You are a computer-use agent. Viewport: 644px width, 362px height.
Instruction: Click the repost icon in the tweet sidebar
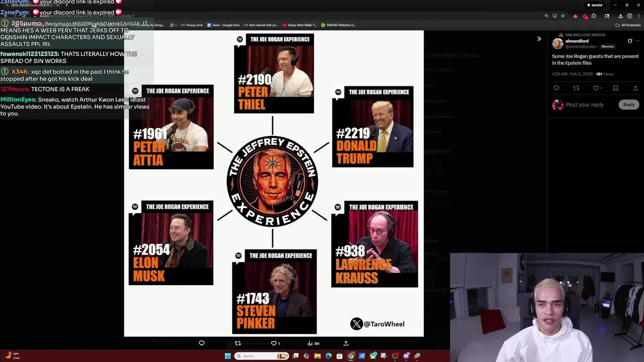576,88
